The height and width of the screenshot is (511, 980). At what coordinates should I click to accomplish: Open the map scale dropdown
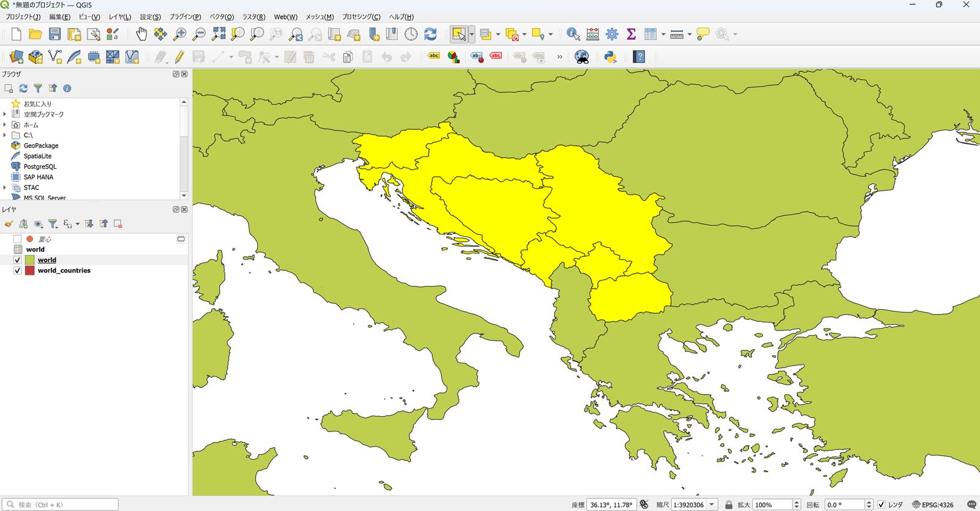(712, 505)
